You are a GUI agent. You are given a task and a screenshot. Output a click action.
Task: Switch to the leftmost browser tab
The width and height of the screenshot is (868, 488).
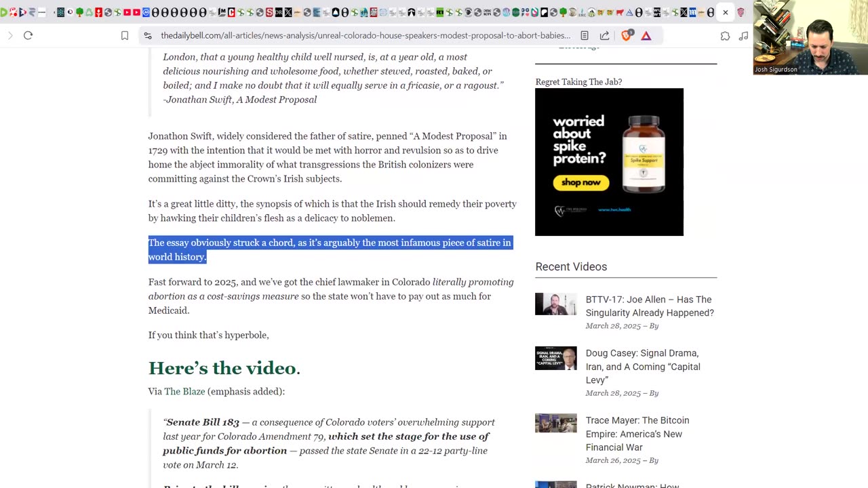click(4, 12)
